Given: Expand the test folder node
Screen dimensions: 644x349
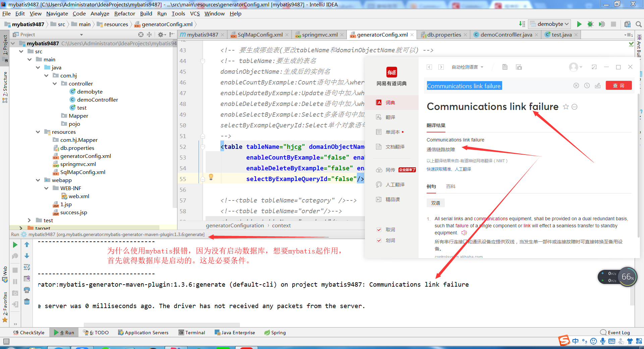Looking at the screenshot, I should point(29,220).
